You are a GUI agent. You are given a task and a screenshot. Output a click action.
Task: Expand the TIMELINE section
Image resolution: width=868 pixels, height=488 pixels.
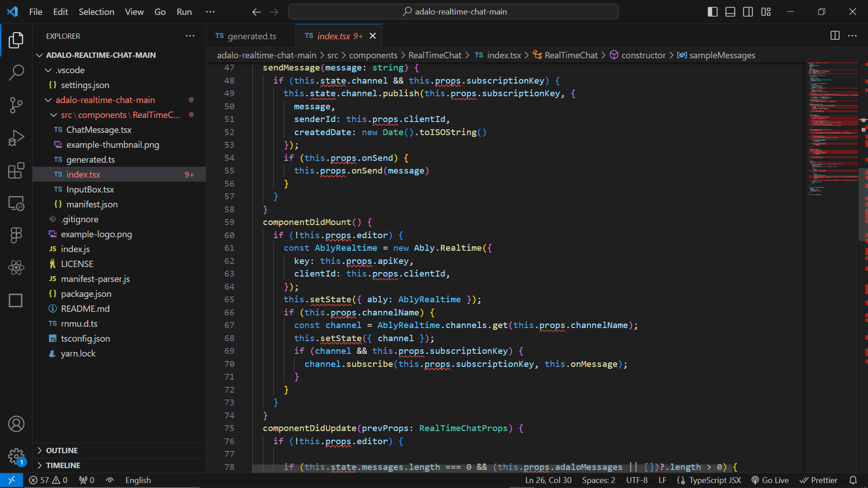(x=63, y=465)
